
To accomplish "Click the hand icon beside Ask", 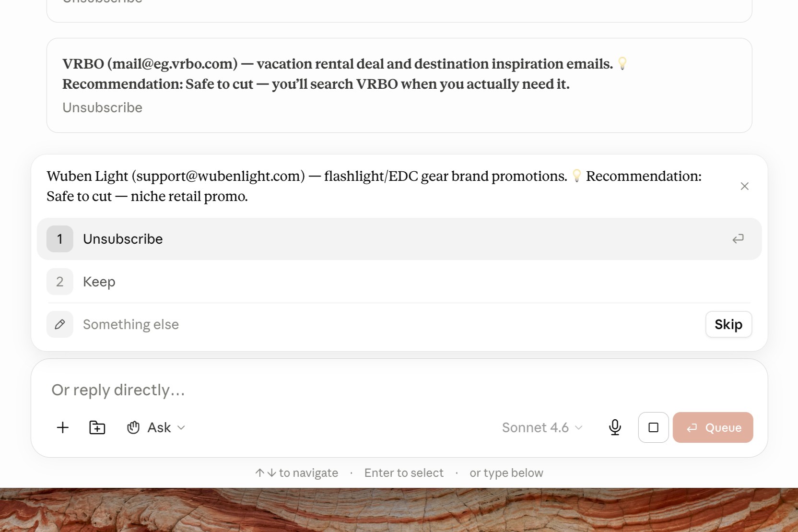I will pos(133,427).
